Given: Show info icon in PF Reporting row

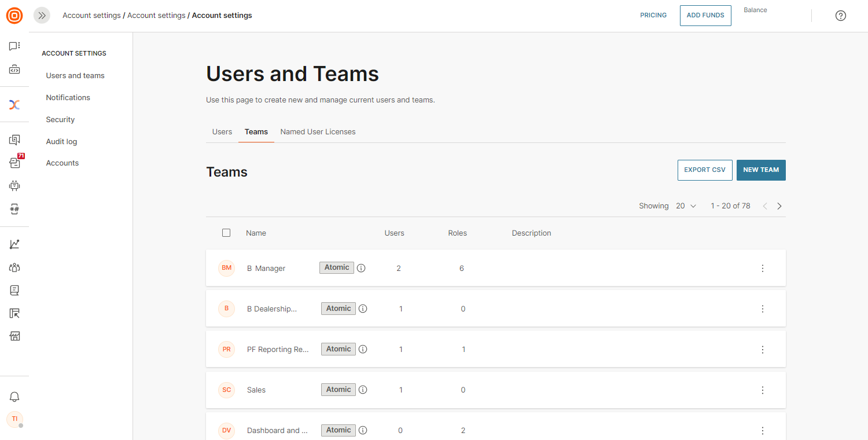Looking at the screenshot, I should pyautogui.click(x=363, y=349).
